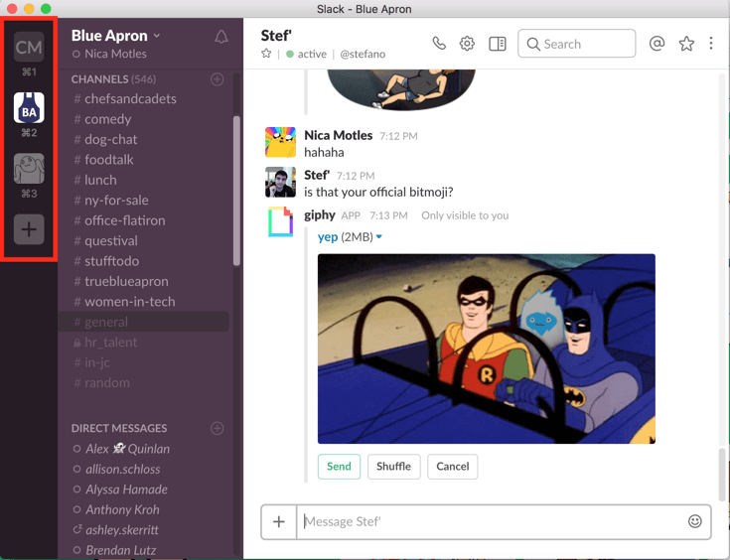The image size is (730, 560).
Task: Open the emoji picker smiley icon
Action: coord(694,521)
